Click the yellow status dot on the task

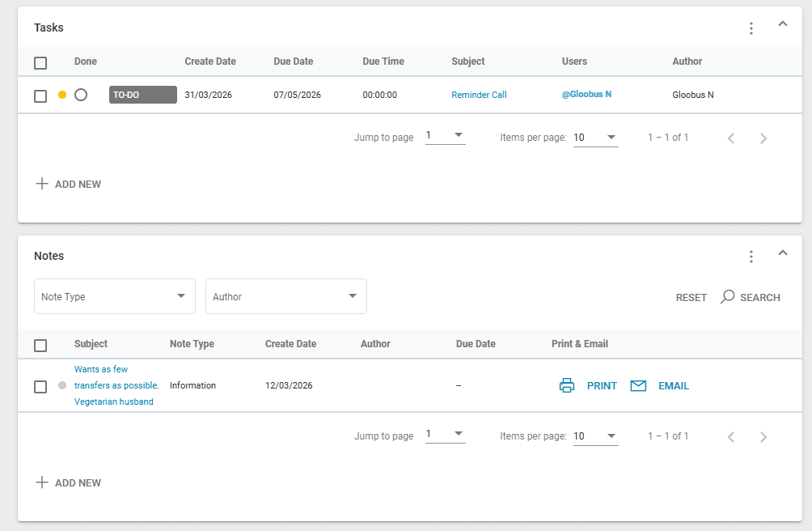coord(62,95)
